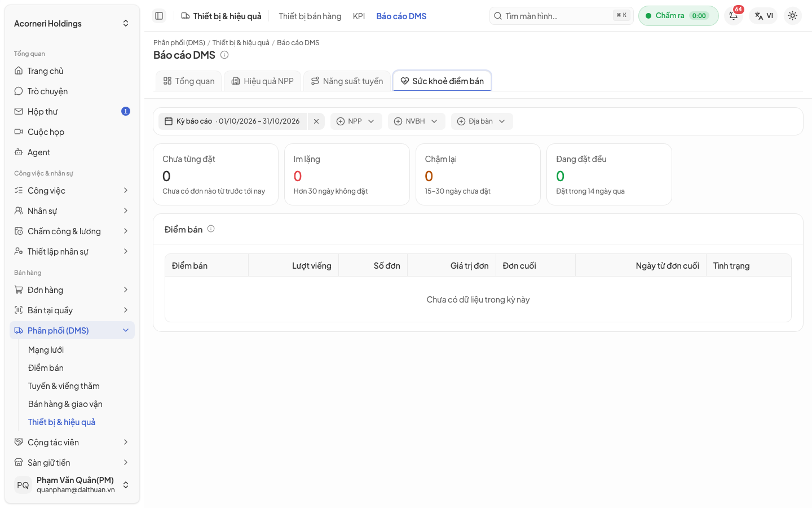
Task: Switch to the Hiệu quả NPP tab
Action: pyautogui.click(x=263, y=81)
